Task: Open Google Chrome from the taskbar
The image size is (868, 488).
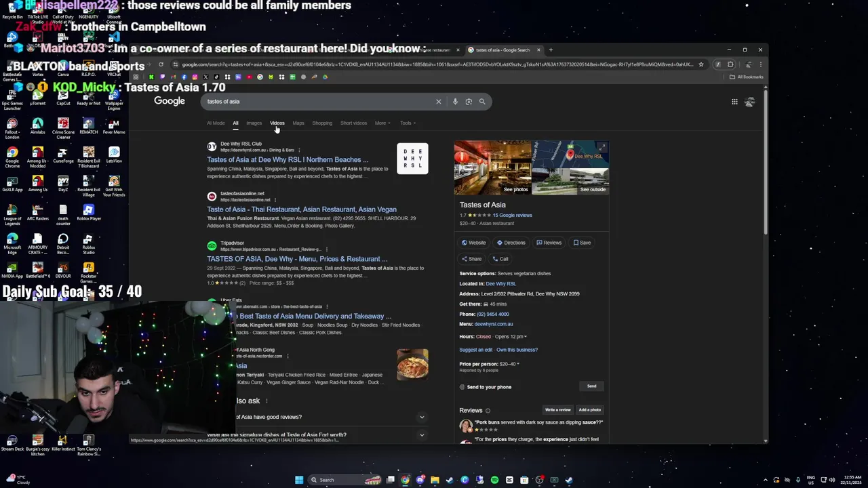Action: point(405,480)
